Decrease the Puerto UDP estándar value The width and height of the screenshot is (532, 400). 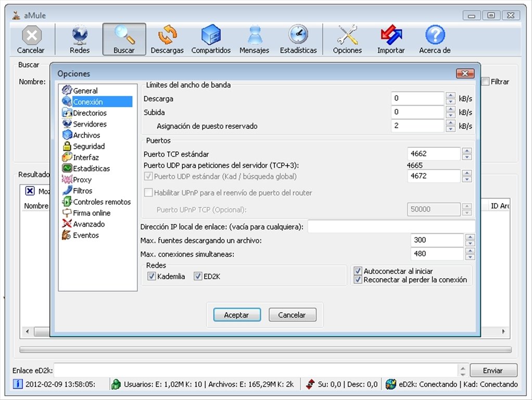[x=467, y=179]
